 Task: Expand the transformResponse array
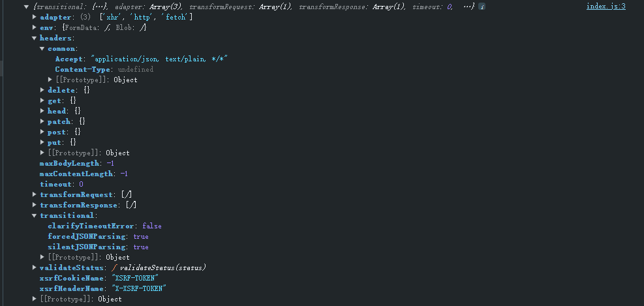point(34,205)
